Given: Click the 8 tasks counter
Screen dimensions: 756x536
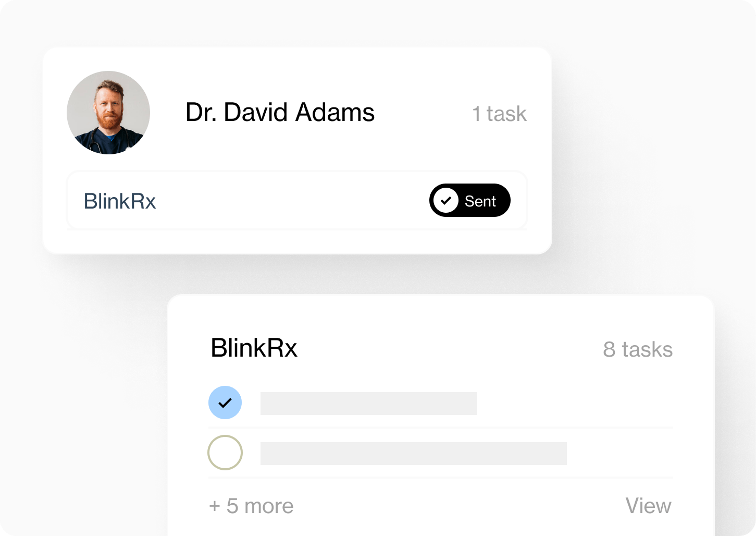Looking at the screenshot, I should 638,349.
